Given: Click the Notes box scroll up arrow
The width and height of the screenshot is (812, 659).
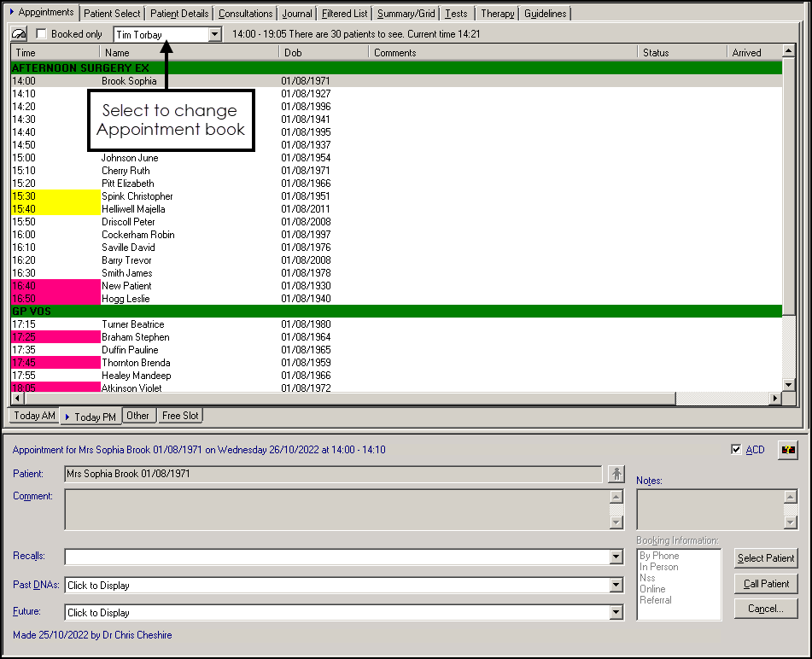Looking at the screenshot, I should pos(790,498).
